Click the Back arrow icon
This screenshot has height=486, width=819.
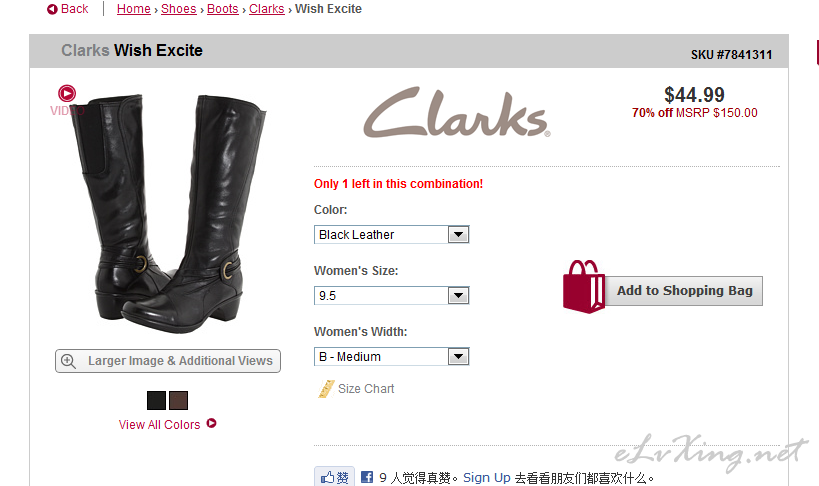click(52, 9)
